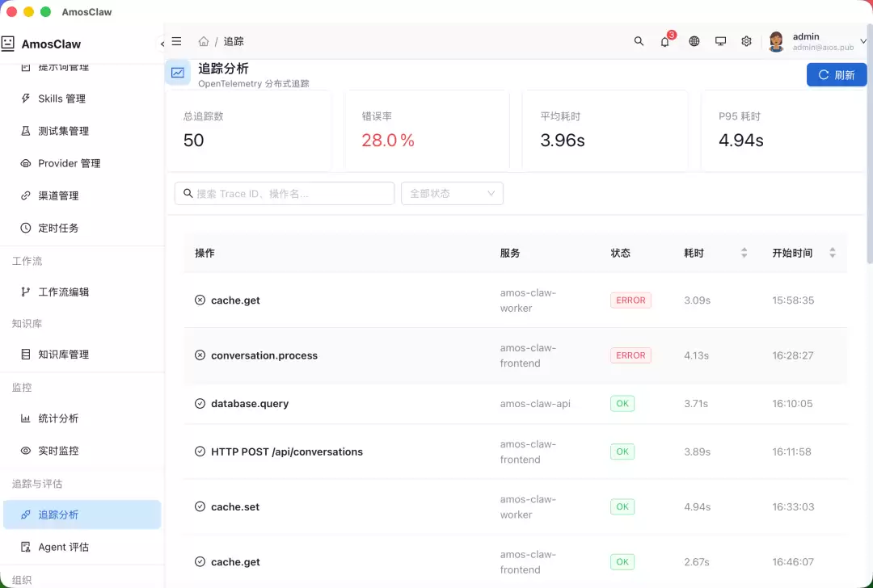Click the monitor display icon
Viewport: 873px width, 588px height.
(720, 41)
